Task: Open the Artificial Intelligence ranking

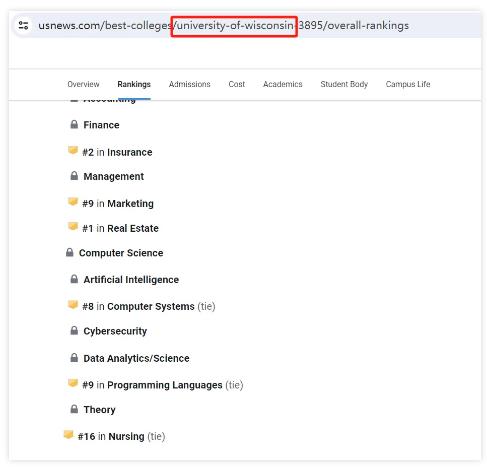Action: click(x=131, y=280)
